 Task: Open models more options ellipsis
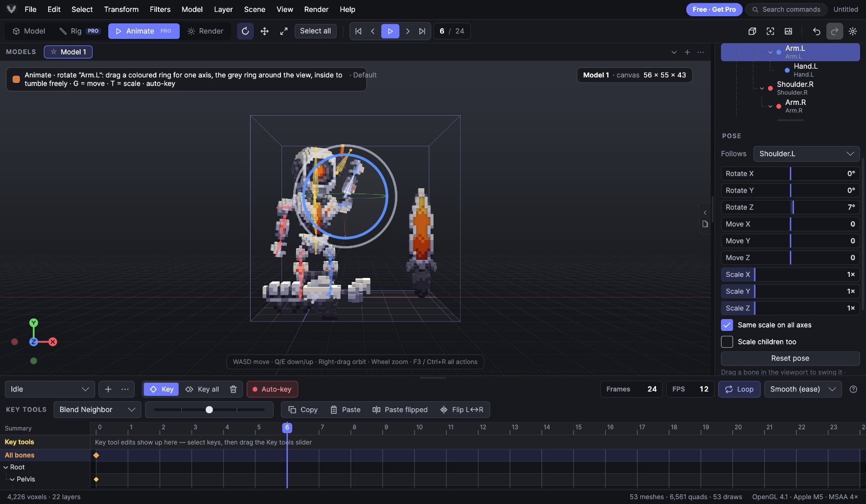tap(701, 52)
